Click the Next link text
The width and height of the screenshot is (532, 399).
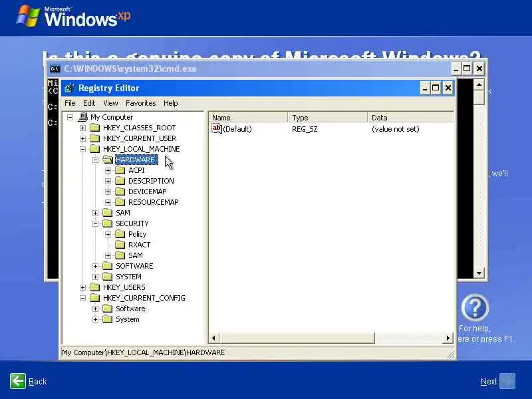coord(489,382)
